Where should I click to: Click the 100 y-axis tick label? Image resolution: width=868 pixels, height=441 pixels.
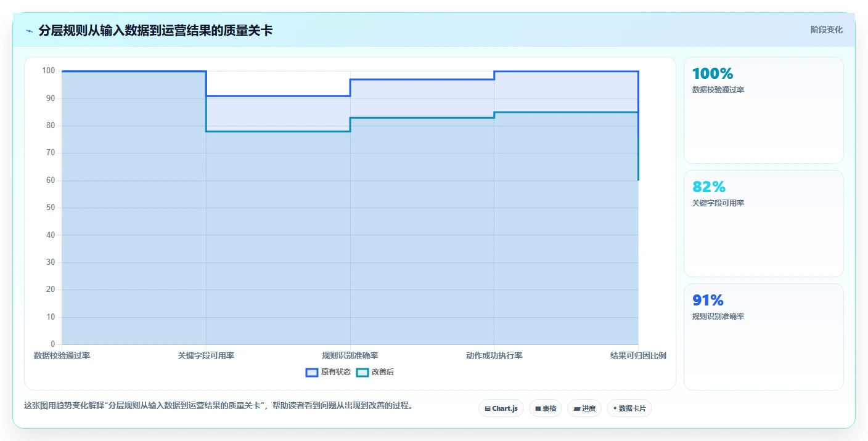coord(49,71)
